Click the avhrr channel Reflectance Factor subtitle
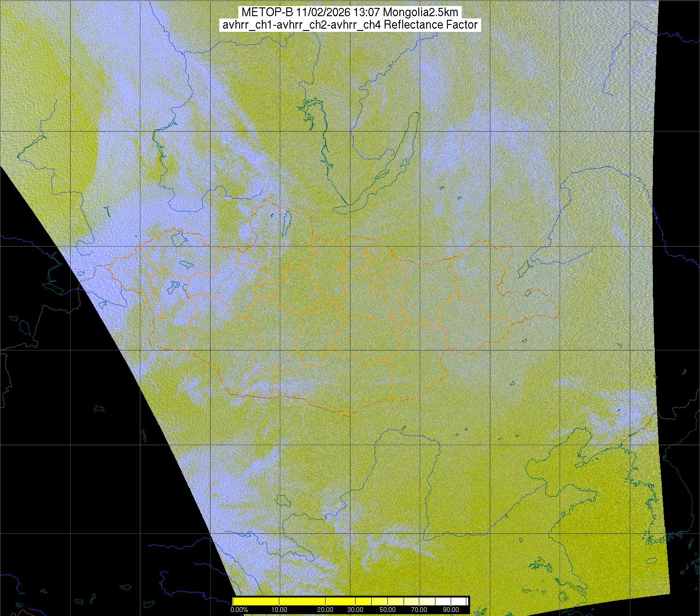Viewport: 700px width, 616px height. (350, 25)
